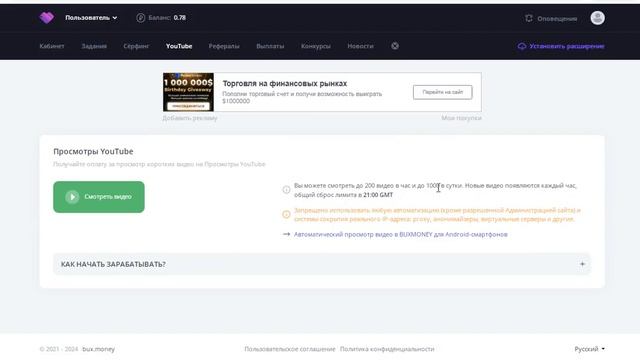Screen dimensions: 640x360
Task: Click the Просмотры YouTube heading
Action: click(93, 151)
